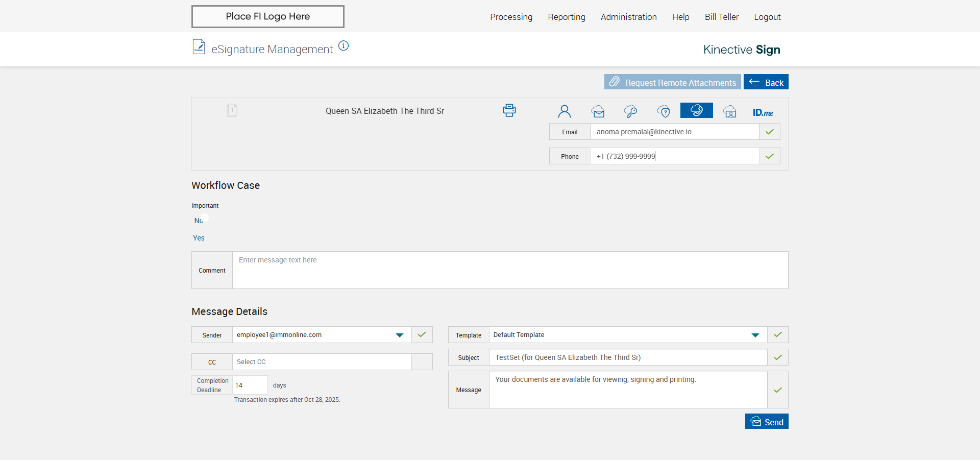Choose the cloud photo ID verification icon
Image resolution: width=980 pixels, height=460 pixels.
730,111
